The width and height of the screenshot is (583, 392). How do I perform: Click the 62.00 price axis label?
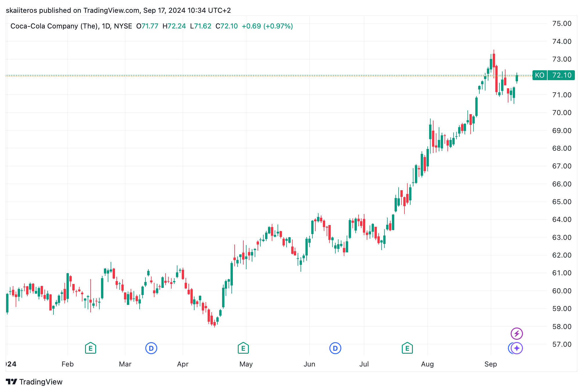[562, 255]
